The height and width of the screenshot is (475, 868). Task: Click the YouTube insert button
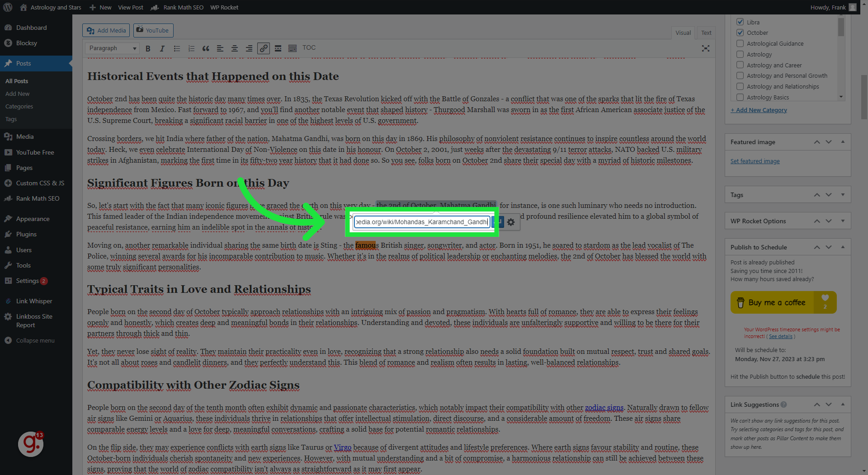[153, 30]
